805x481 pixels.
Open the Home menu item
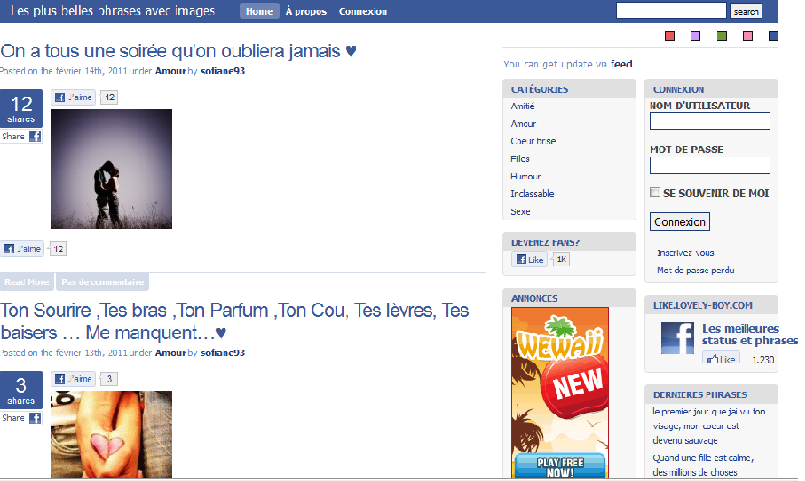(x=259, y=11)
